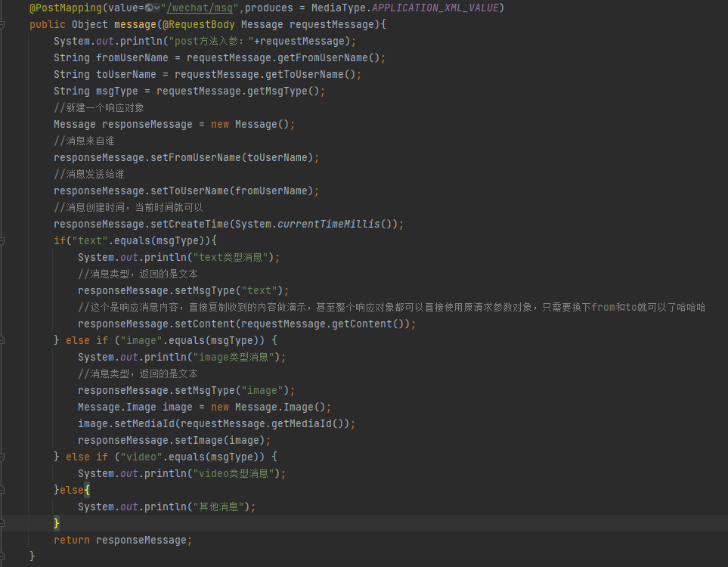Click the setContent call
Screen dimensions: 728x567
205,324
